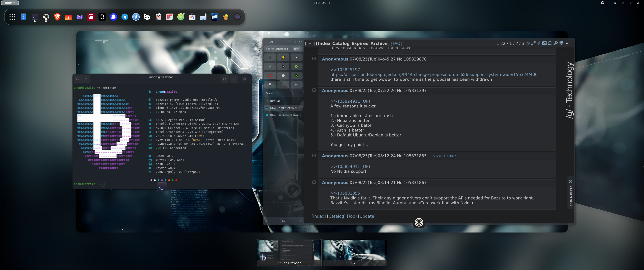Viewport: 644px width, 270px height.
Task: Launch the llama app from the dock
Action: [x=203, y=17]
